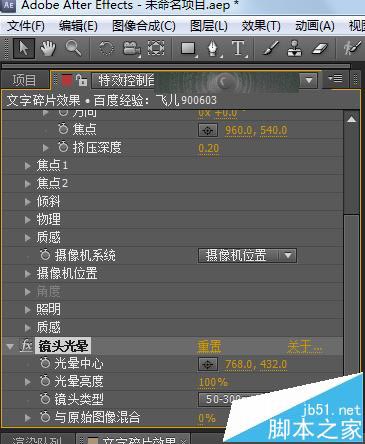Expand the 照明 group
365x444 pixels.
[28, 310]
